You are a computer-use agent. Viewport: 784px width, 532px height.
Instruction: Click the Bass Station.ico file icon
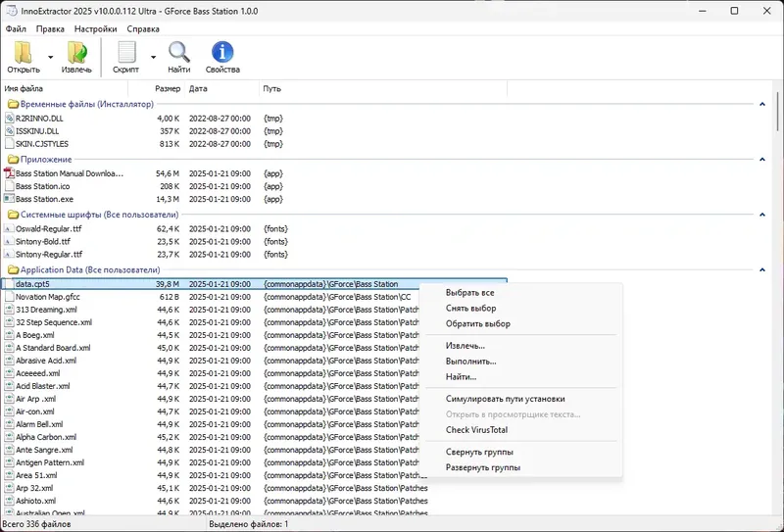(x=9, y=186)
